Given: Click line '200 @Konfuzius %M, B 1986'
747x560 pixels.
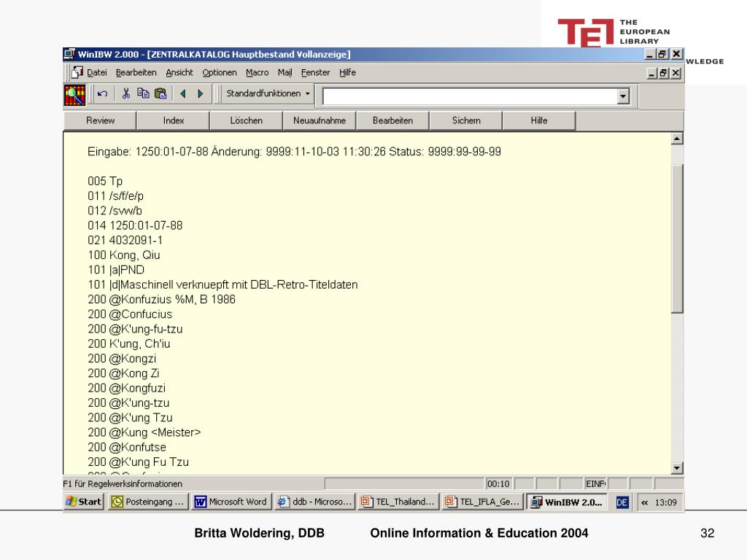Looking at the screenshot, I should click(161, 300).
